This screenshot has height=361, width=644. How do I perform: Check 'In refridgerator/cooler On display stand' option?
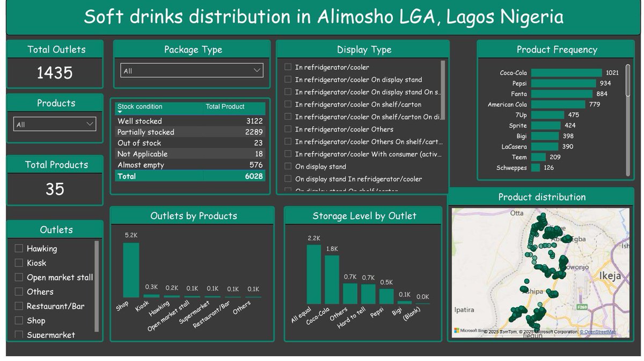pos(288,80)
